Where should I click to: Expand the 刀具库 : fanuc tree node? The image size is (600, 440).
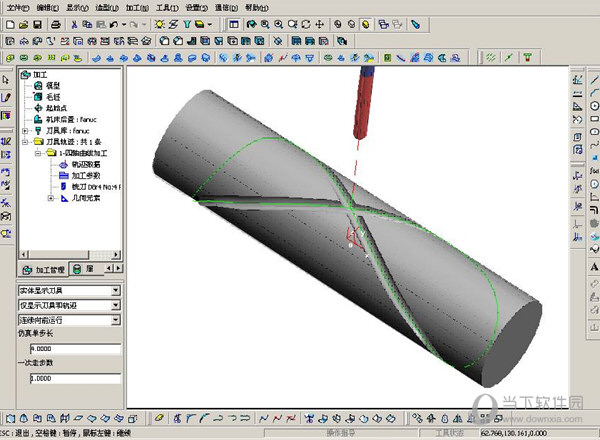(x=25, y=131)
